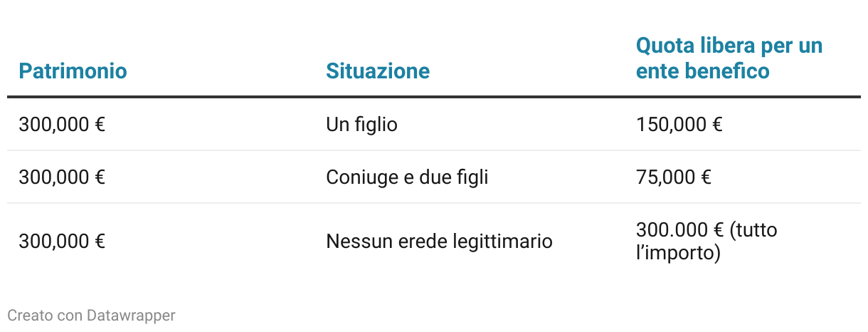Select the first row's 300,000 € patrimonio cell

(x=62, y=125)
